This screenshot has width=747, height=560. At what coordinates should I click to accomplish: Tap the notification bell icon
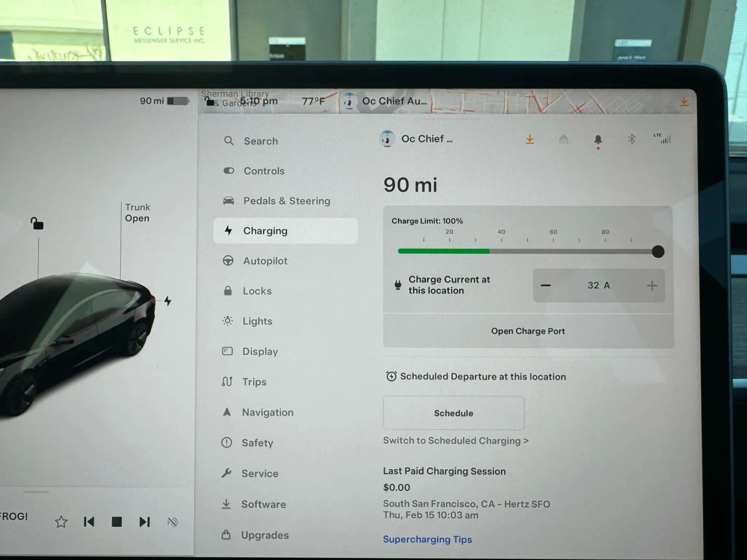[598, 140]
